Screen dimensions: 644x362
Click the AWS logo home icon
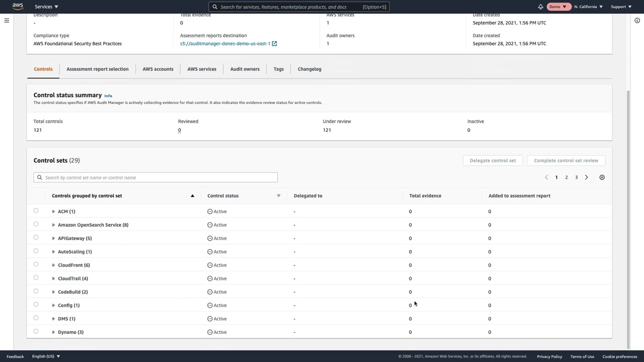click(x=18, y=7)
